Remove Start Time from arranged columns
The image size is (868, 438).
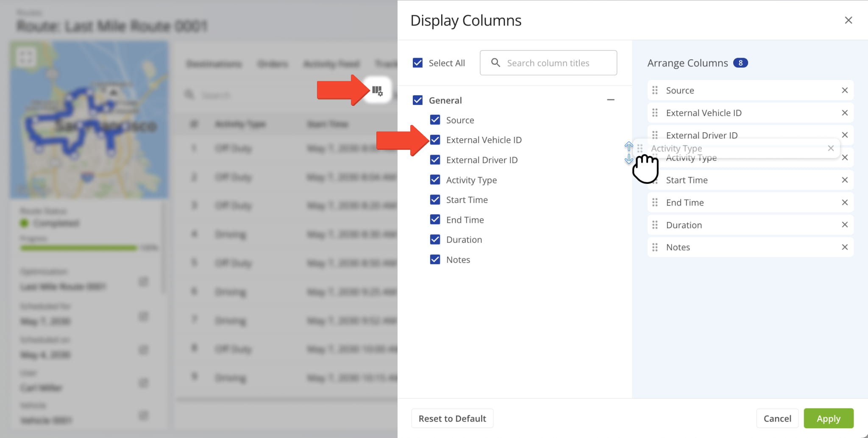844,180
